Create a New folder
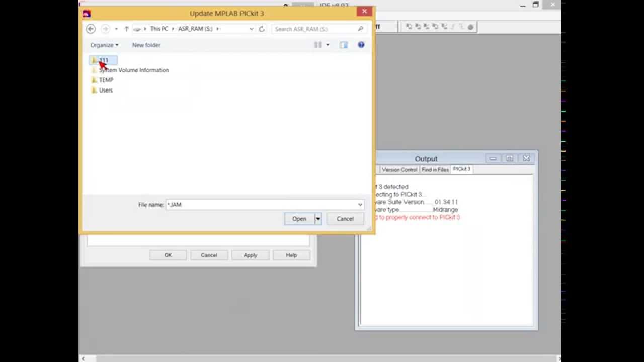Viewport: 644px width, 362px height. pyautogui.click(x=146, y=45)
